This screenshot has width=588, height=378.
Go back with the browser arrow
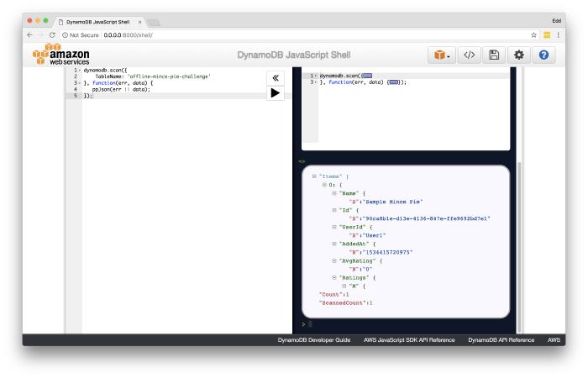pyautogui.click(x=30, y=35)
